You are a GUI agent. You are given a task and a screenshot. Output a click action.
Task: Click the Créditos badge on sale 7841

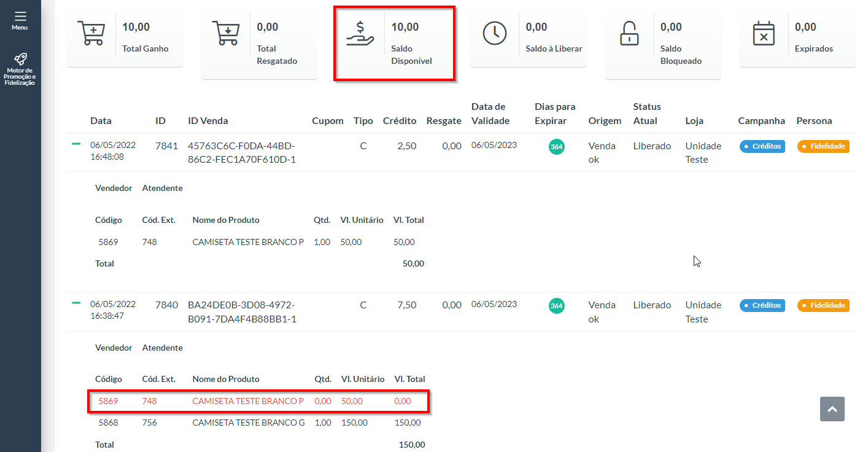(x=762, y=147)
